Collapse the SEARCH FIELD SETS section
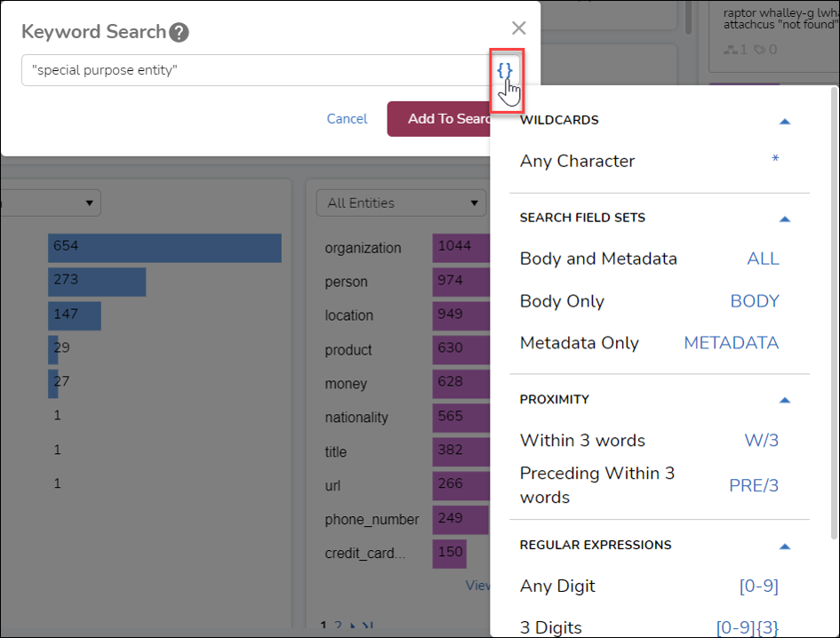 [784, 218]
